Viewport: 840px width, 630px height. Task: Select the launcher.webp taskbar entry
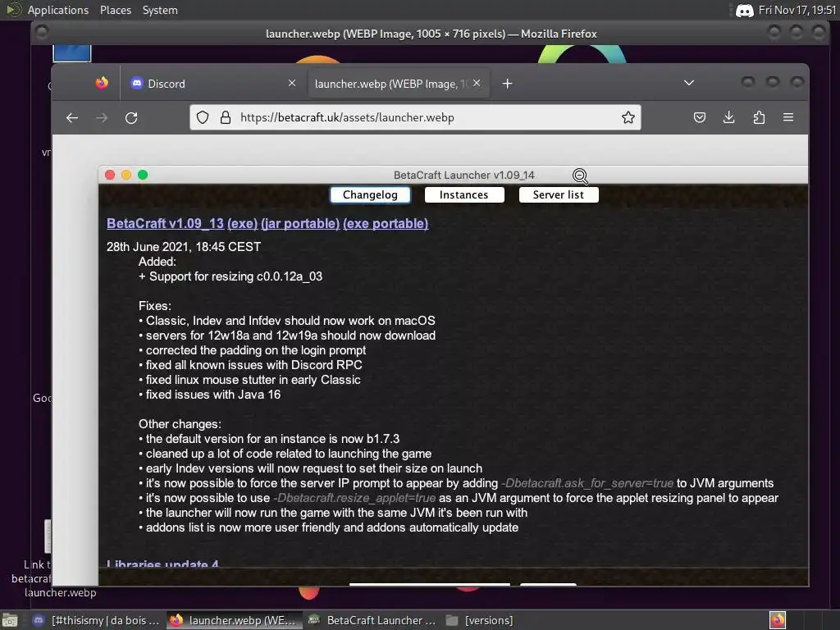point(232,620)
